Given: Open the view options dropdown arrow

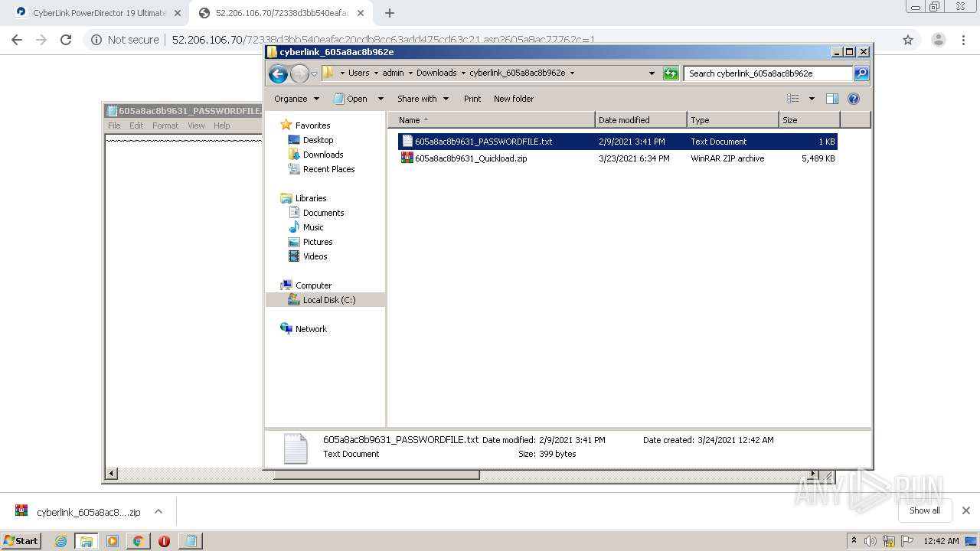Looking at the screenshot, I should coord(812,99).
